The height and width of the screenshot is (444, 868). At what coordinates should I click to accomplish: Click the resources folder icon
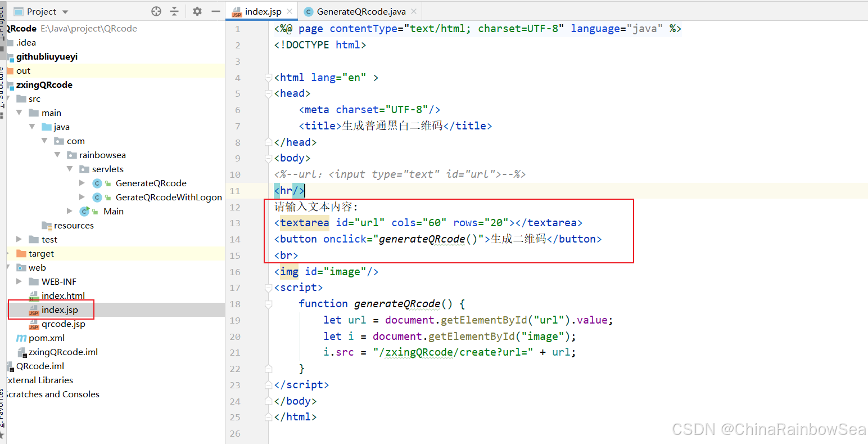pyautogui.click(x=47, y=226)
